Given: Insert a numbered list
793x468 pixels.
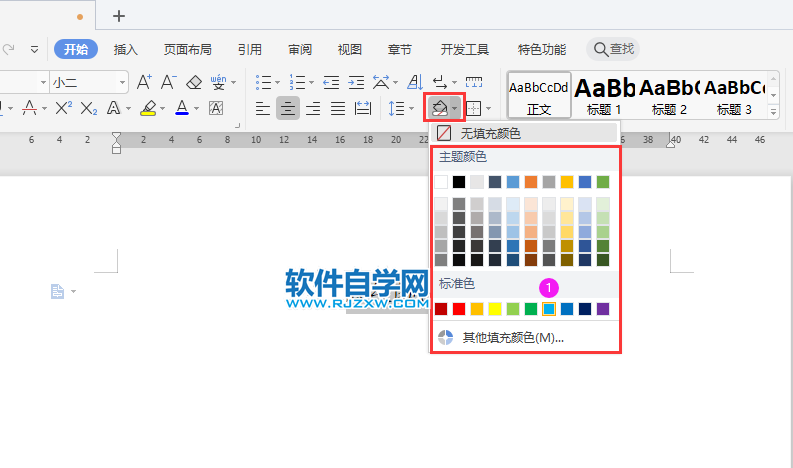Looking at the screenshot, I should [x=297, y=82].
